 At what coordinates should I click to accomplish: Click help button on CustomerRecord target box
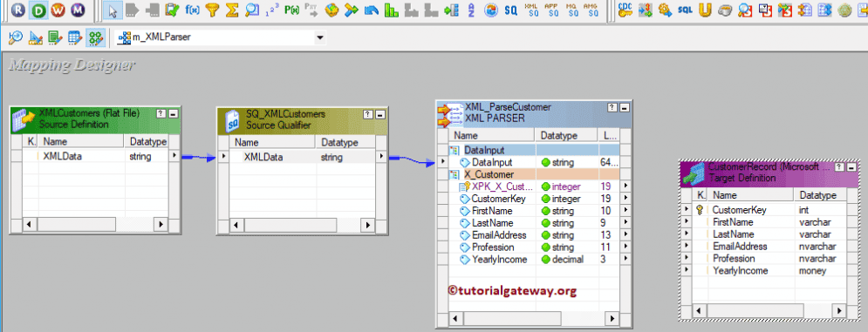pyautogui.click(x=839, y=166)
